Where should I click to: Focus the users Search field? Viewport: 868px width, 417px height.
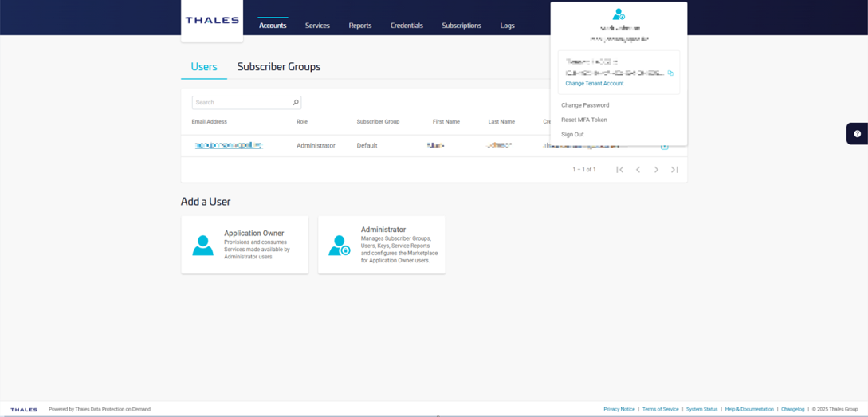point(242,103)
